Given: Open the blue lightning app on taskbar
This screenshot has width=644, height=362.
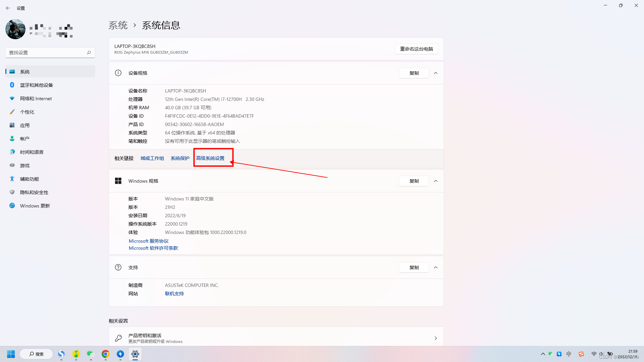Looking at the screenshot, I should 120,354.
